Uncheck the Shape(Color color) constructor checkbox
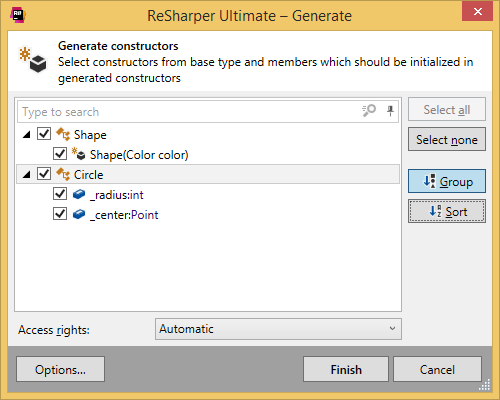This screenshot has width=500, height=400. 60,154
